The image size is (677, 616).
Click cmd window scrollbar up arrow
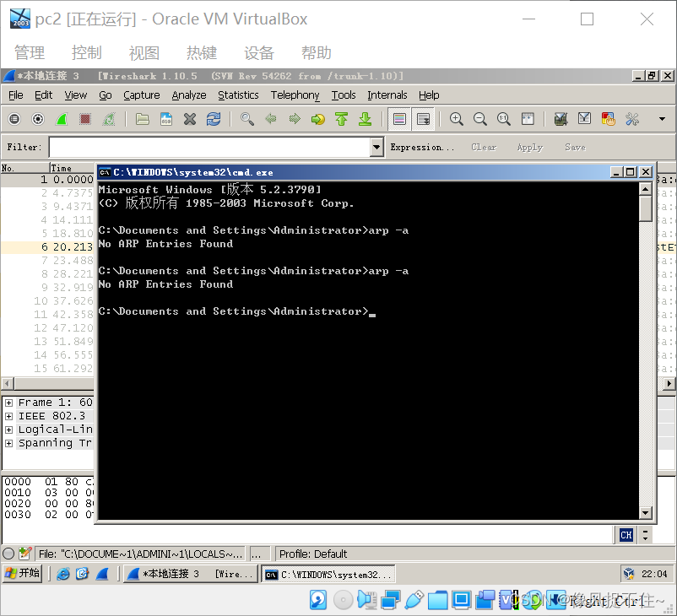coord(646,189)
